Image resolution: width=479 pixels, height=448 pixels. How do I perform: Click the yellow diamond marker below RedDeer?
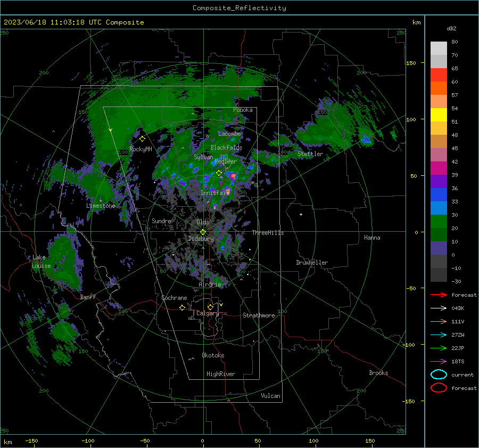[219, 173]
